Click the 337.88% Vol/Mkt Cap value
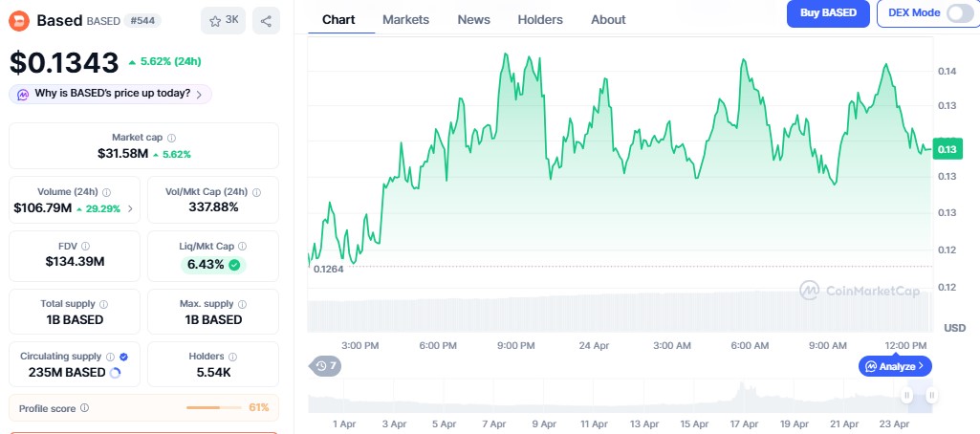 pos(213,207)
